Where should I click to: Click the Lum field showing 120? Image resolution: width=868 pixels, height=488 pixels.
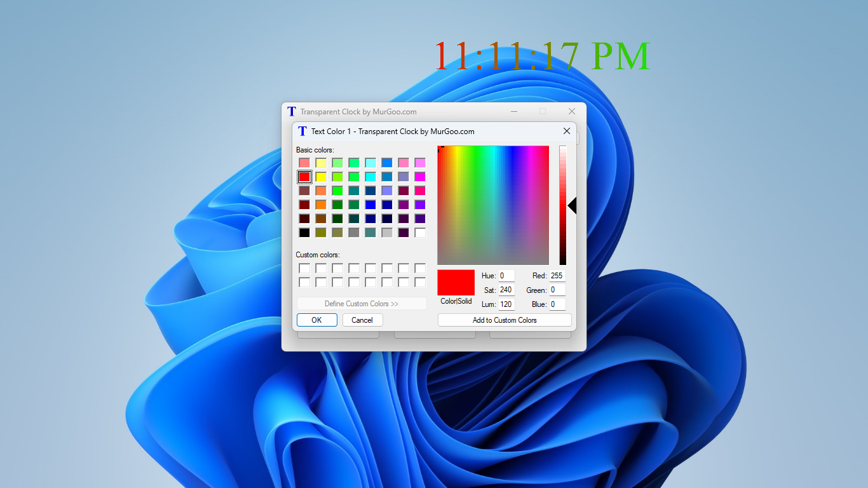point(506,304)
